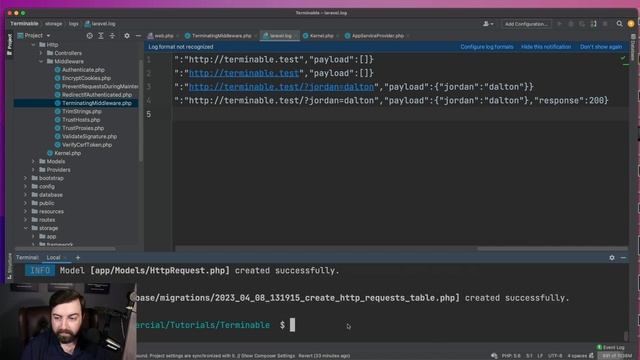Switch to the Kernel.php editor tab

[x=321, y=36]
